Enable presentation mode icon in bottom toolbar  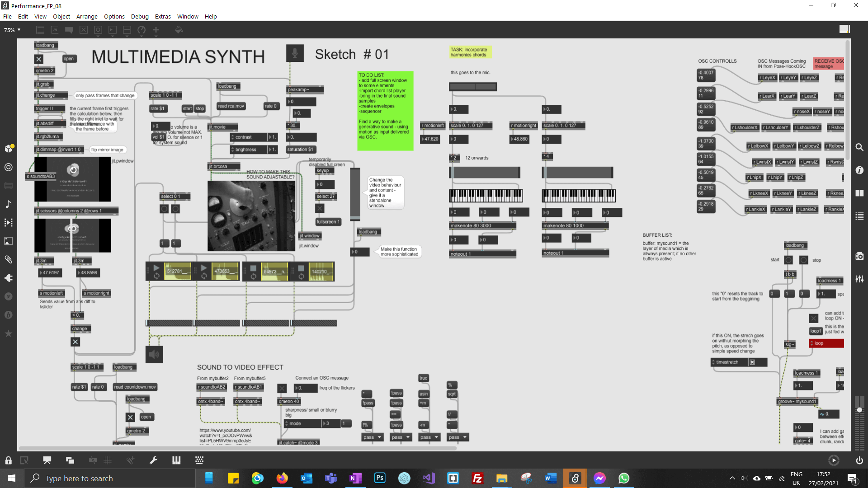pyautogui.click(x=47, y=460)
